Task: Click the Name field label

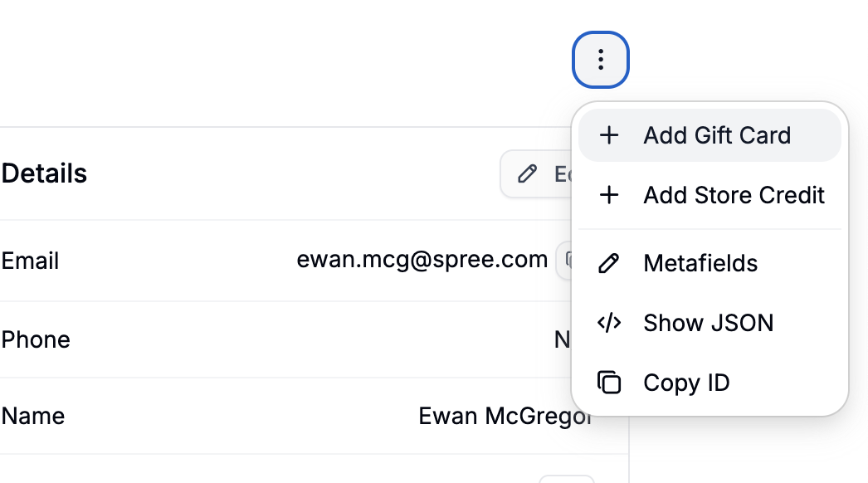Action: (33, 415)
